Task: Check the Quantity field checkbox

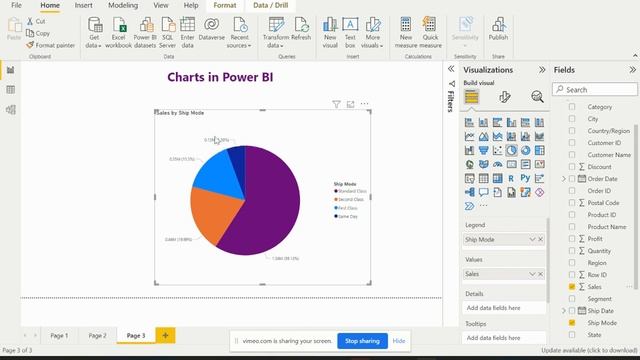Action: point(572,251)
